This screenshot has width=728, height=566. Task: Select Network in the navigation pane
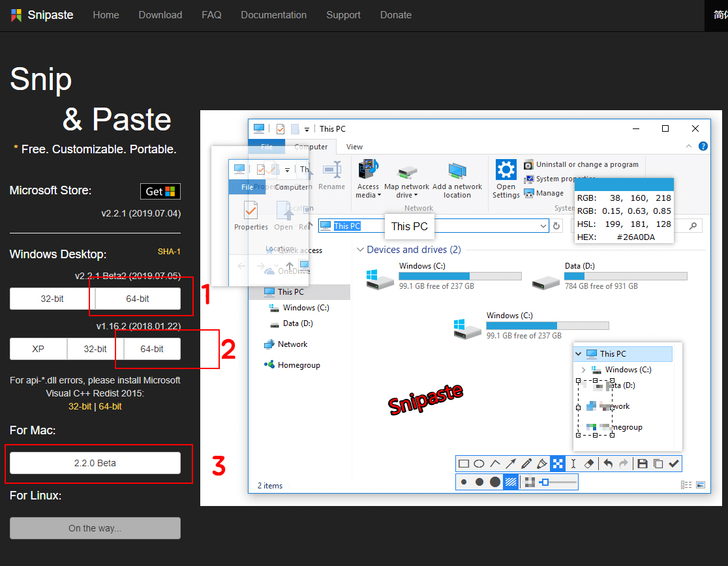point(286,344)
